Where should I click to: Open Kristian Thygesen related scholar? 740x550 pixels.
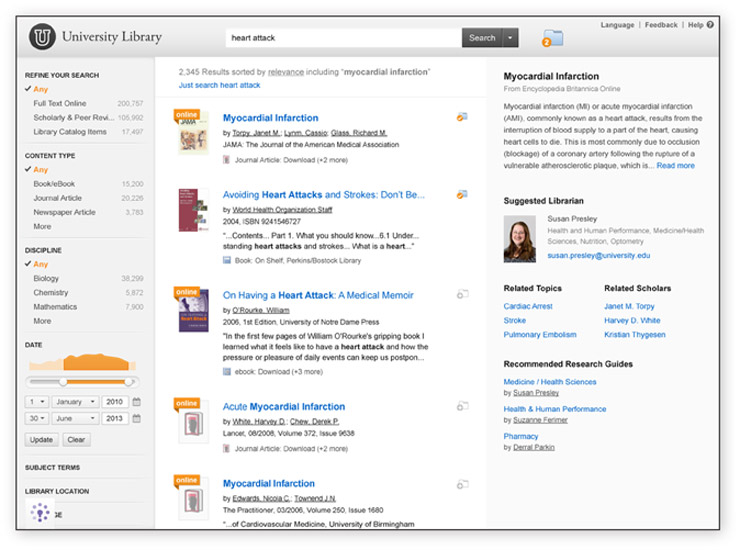click(x=635, y=334)
